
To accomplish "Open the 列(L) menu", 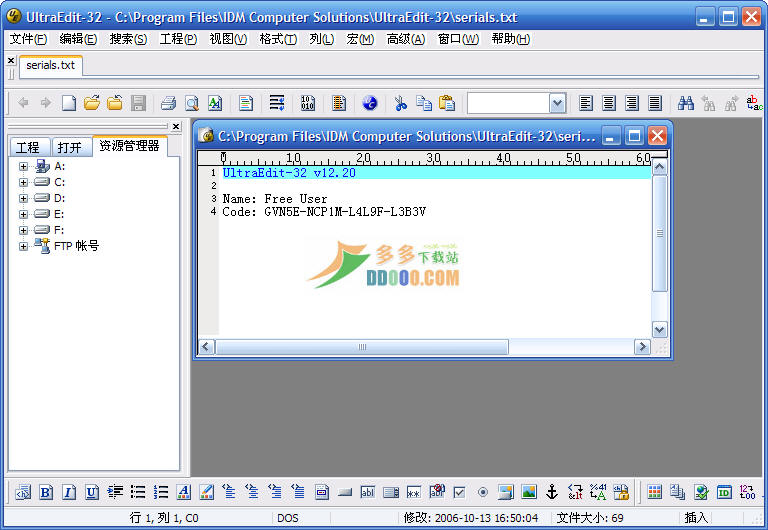I will (x=322, y=39).
